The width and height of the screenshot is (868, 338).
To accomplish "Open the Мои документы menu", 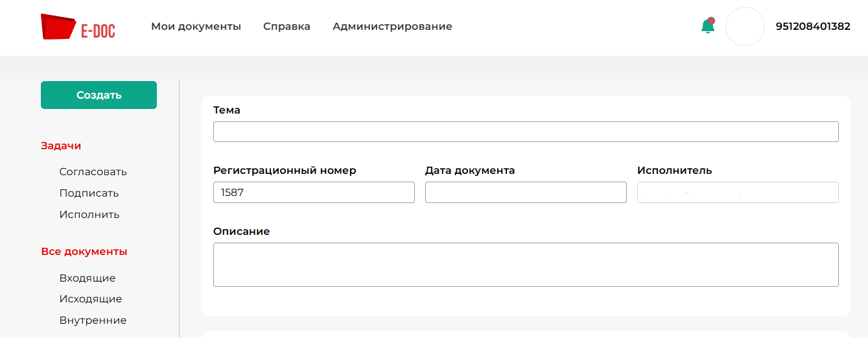I will 196,27.
